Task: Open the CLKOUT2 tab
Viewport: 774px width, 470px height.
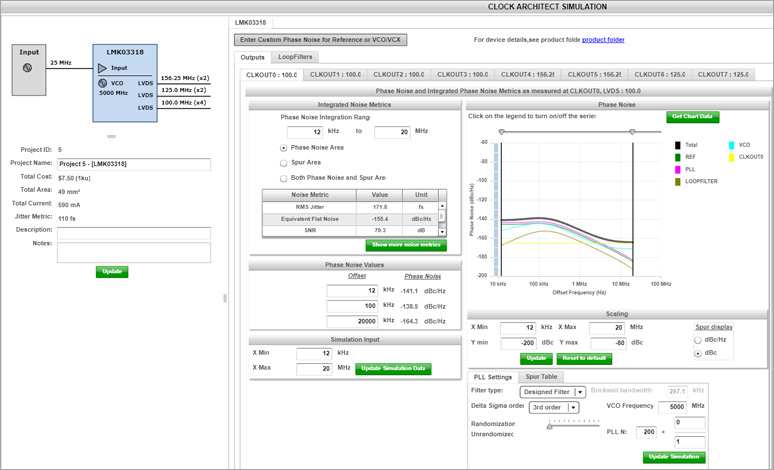Action: click(399, 75)
